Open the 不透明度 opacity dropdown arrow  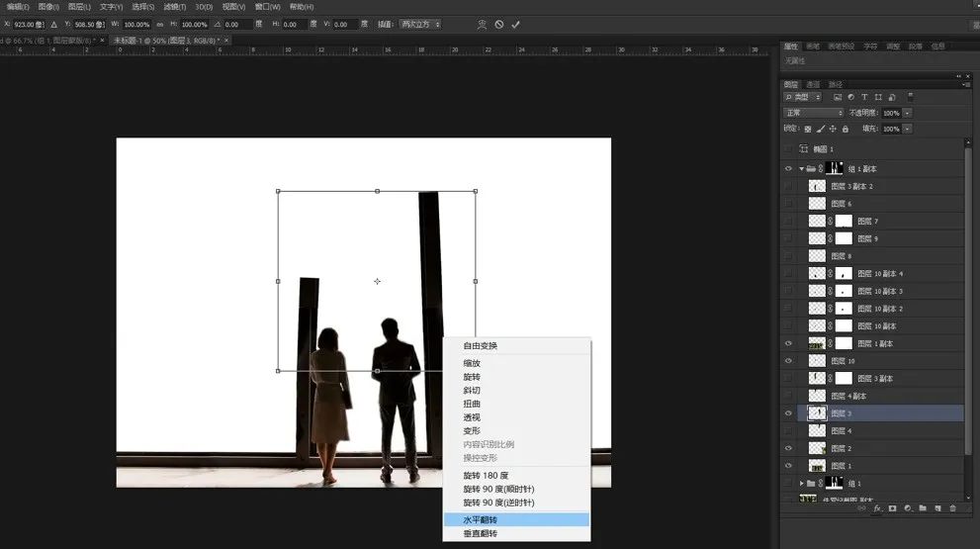908,113
